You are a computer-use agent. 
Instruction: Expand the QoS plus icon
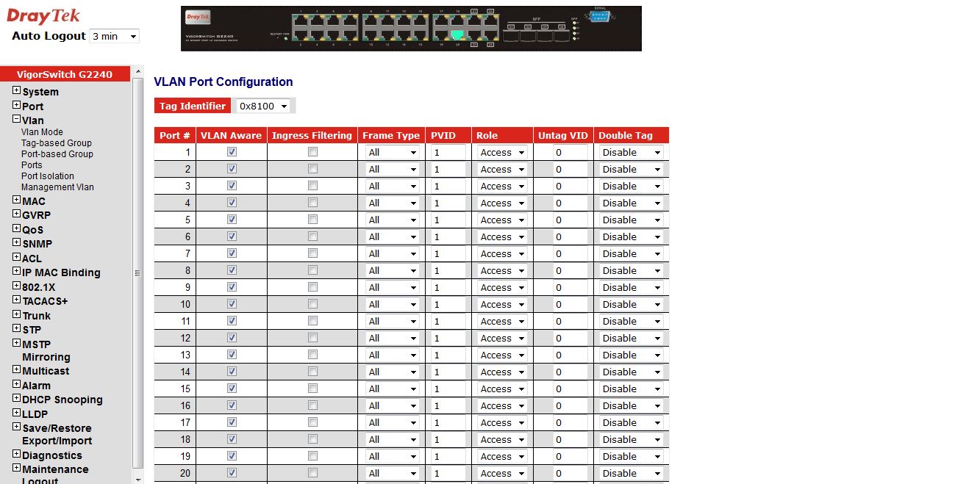click(16, 229)
